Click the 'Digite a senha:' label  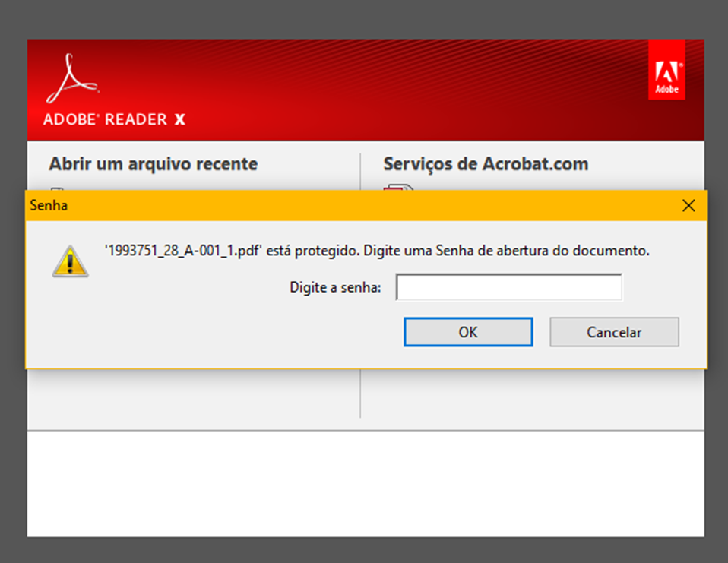point(335,287)
